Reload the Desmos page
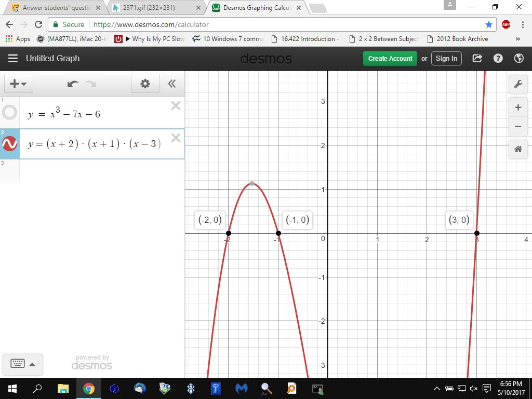 click(38, 24)
